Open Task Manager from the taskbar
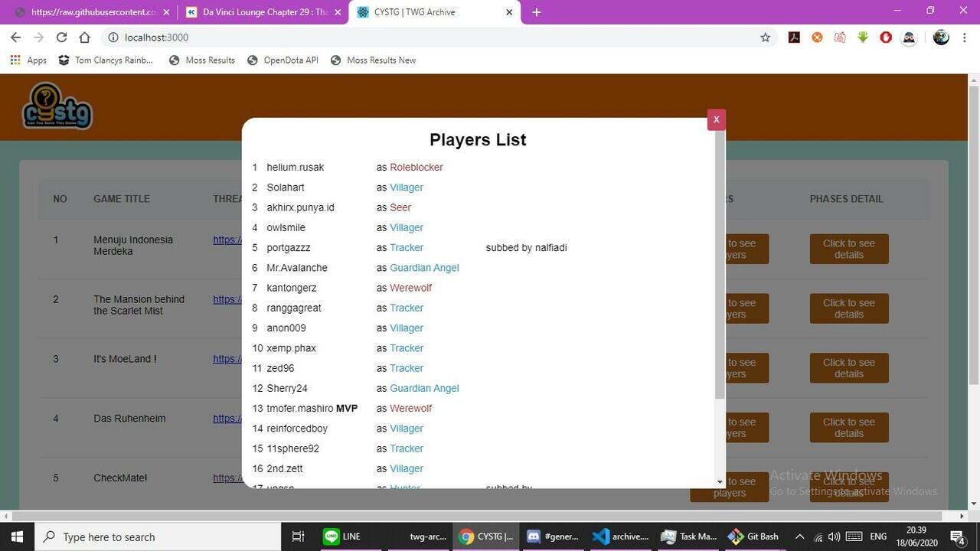 688,536
